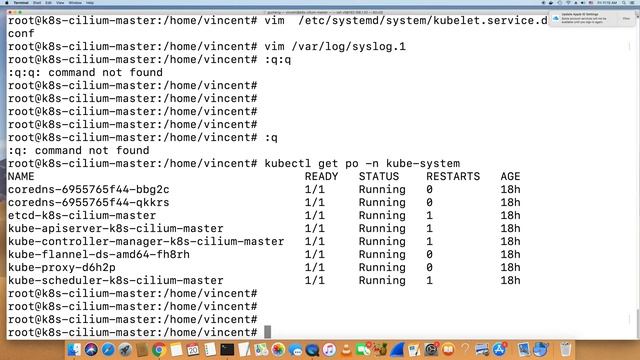Open the Wi-Fi status menu
The height and width of the screenshot is (360, 640).
point(568,2)
